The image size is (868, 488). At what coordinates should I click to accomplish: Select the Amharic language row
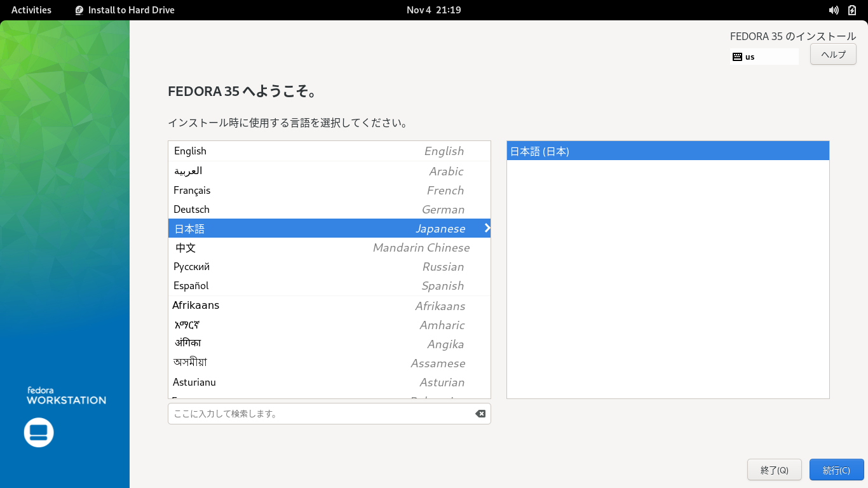point(329,325)
